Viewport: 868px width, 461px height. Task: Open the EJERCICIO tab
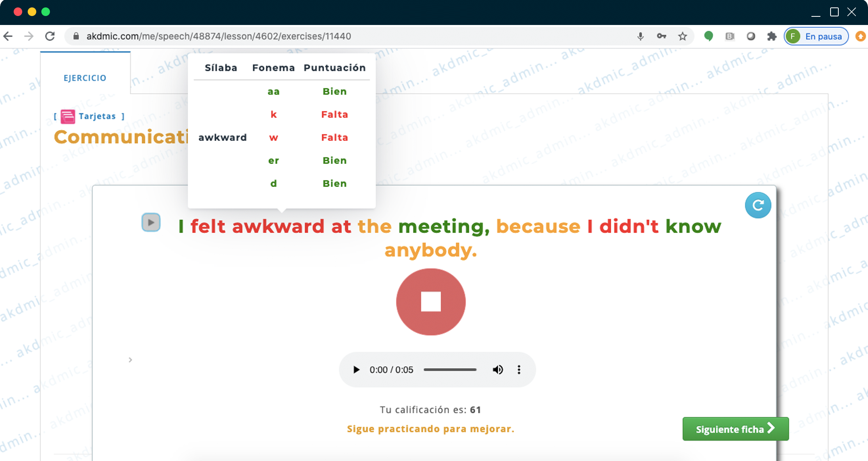[x=85, y=78]
